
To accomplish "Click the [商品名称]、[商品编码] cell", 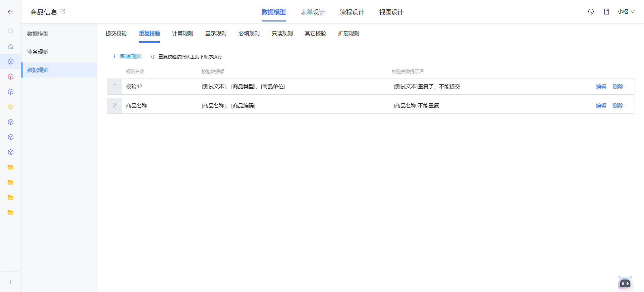I will 228,106.
